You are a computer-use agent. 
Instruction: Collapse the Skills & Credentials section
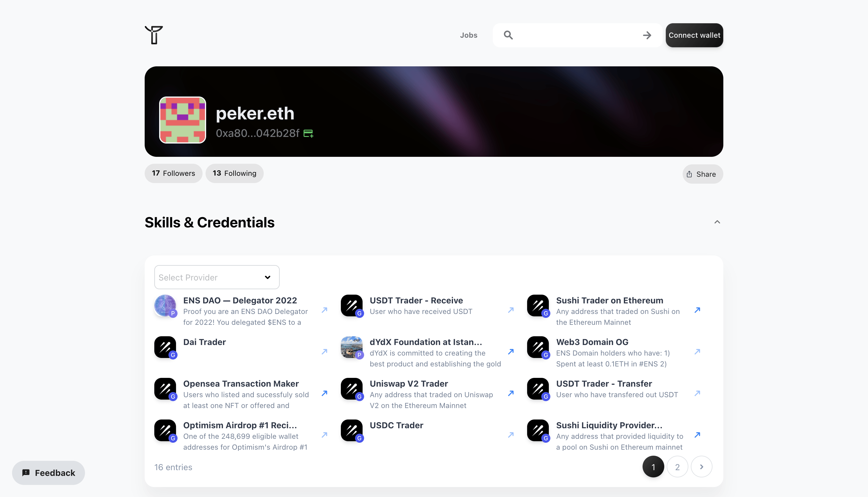[x=717, y=222]
